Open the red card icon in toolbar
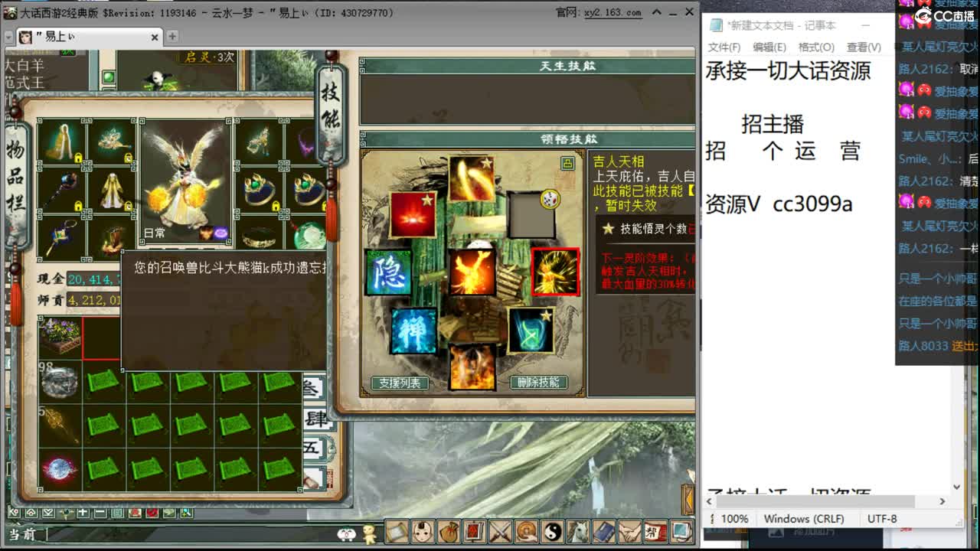This screenshot has width=980, height=551. (x=475, y=530)
